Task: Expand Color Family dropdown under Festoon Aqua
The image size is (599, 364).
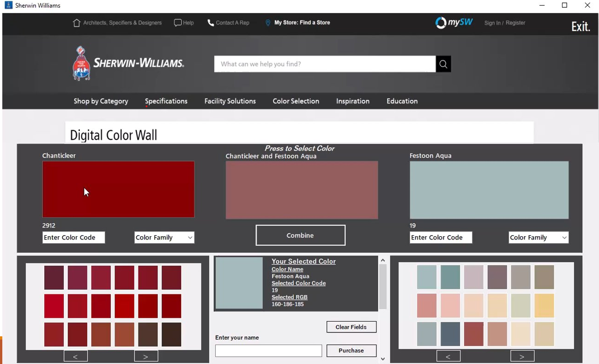Action: click(x=538, y=238)
